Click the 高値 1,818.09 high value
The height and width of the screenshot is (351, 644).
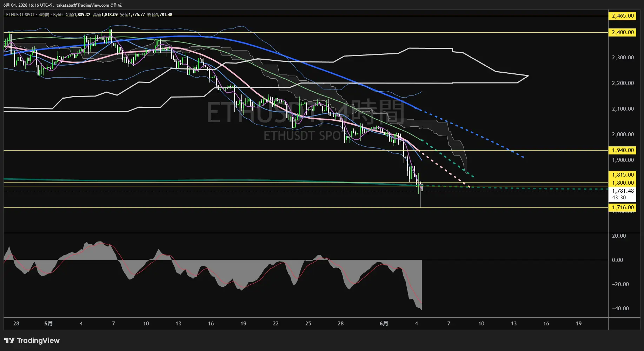pyautogui.click(x=105, y=15)
